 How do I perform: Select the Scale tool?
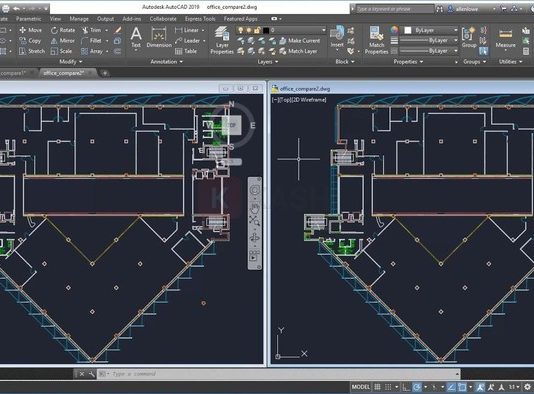pyautogui.click(x=61, y=51)
